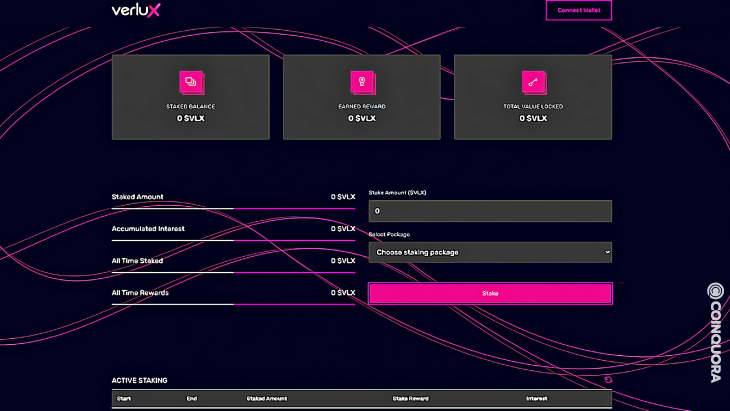Image resolution: width=730 pixels, height=411 pixels.
Task: Click the End column header
Action: (x=192, y=398)
